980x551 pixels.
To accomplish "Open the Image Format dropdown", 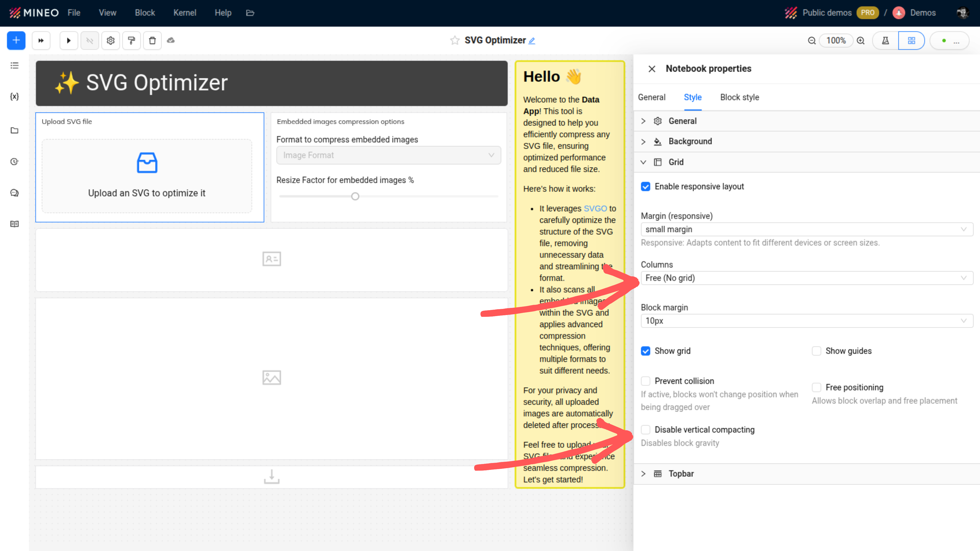I will pyautogui.click(x=388, y=155).
